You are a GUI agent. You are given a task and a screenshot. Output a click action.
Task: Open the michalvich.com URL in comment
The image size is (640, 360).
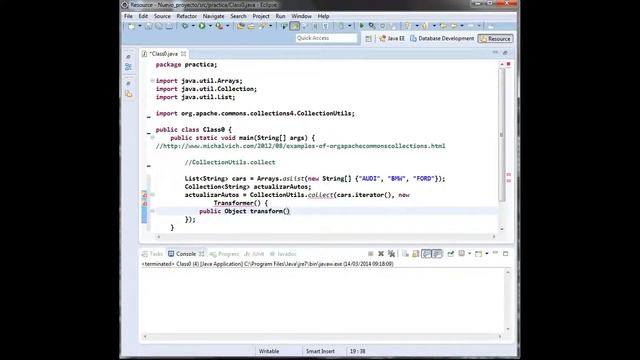tap(304, 146)
